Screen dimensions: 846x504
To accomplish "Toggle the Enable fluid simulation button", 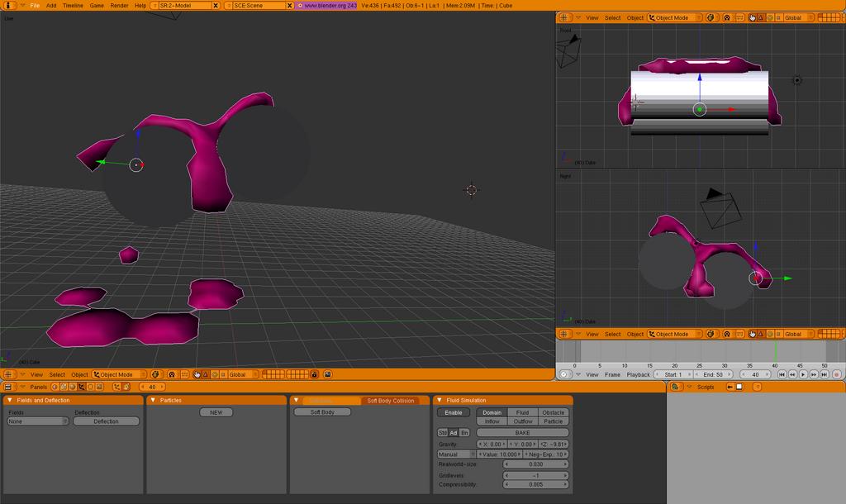I will pyautogui.click(x=454, y=413).
